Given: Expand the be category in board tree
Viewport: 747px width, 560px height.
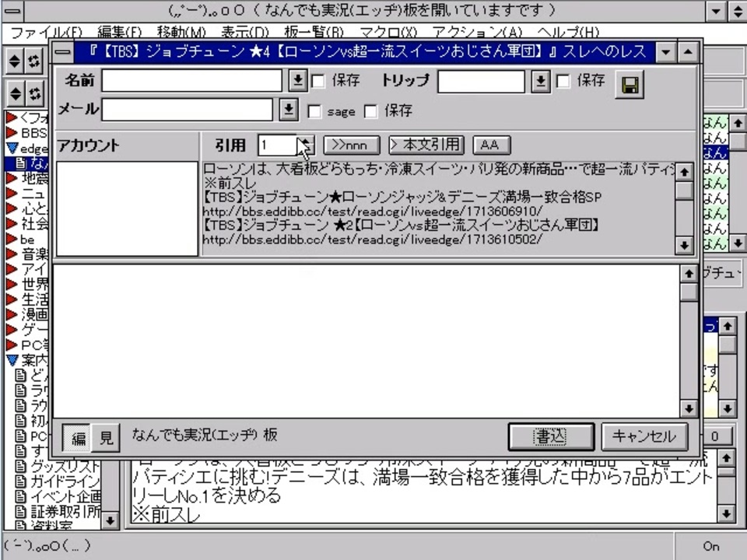Looking at the screenshot, I should tap(12, 239).
